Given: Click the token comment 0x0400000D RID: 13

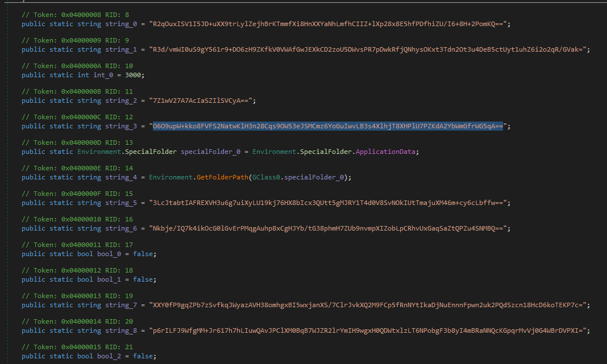Looking at the screenshot, I should click(x=77, y=143).
